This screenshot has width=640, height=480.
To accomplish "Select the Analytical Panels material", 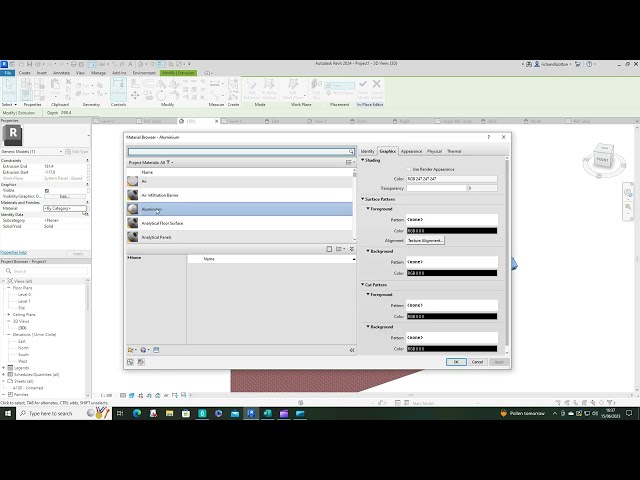I will pos(240,237).
